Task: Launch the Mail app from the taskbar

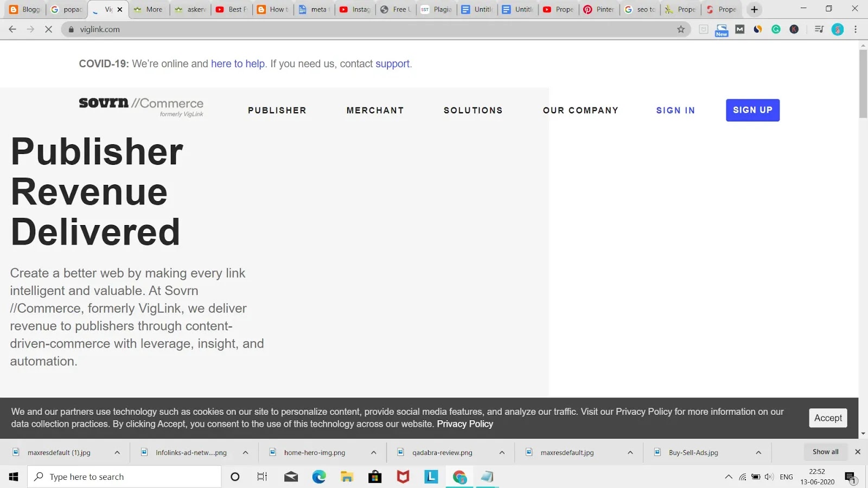Action: pos(291,477)
